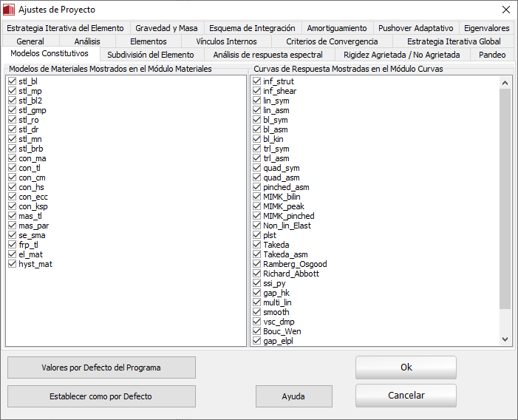Image resolution: width=518 pixels, height=420 pixels.
Task: Open the Pandeo tab
Action: [492, 55]
